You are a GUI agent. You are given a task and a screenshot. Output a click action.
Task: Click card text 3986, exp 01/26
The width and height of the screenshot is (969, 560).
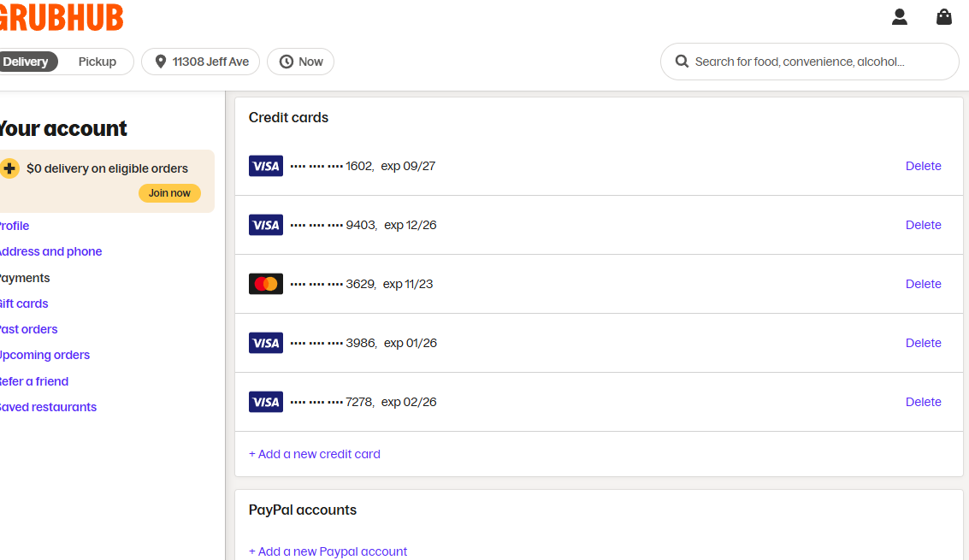pyautogui.click(x=391, y=343)
